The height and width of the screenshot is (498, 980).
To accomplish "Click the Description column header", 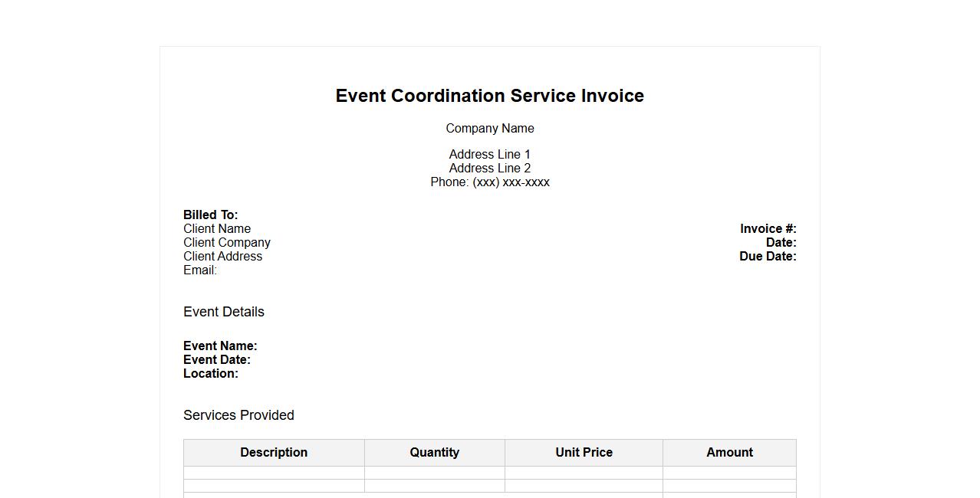I will 274,453.
